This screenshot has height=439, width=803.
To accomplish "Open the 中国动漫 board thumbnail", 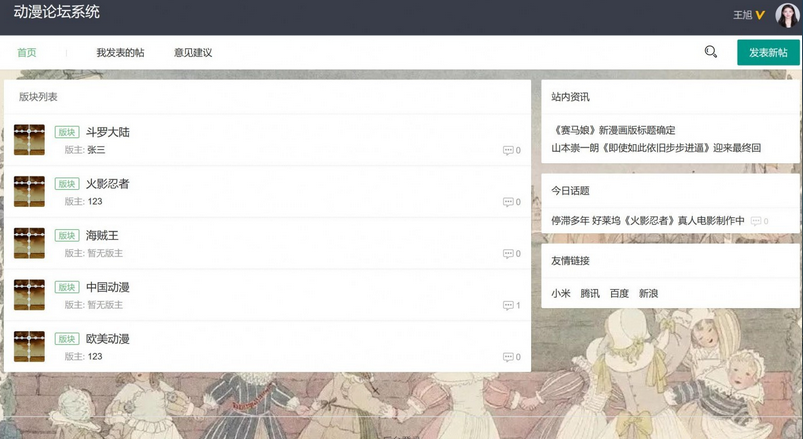I will (29, 295).
